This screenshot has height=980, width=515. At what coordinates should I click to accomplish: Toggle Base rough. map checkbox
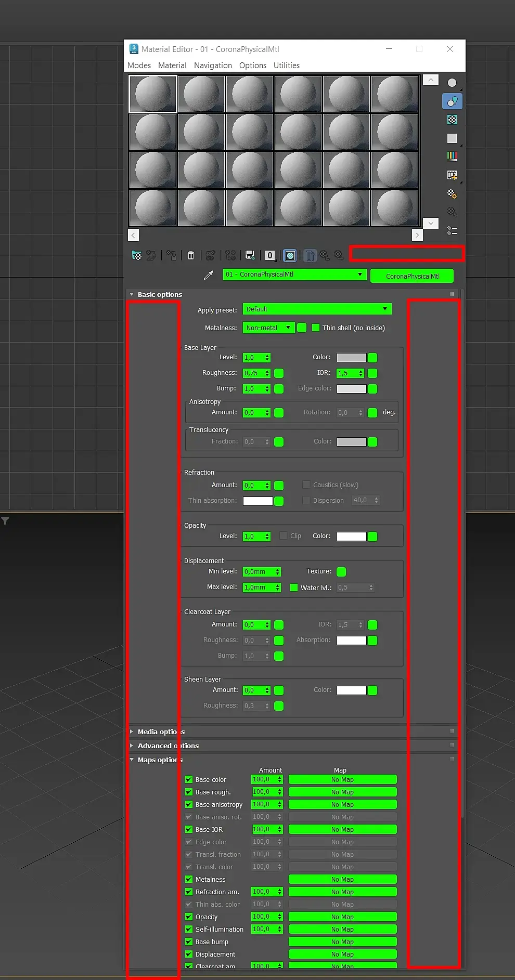tap(189, 792)
